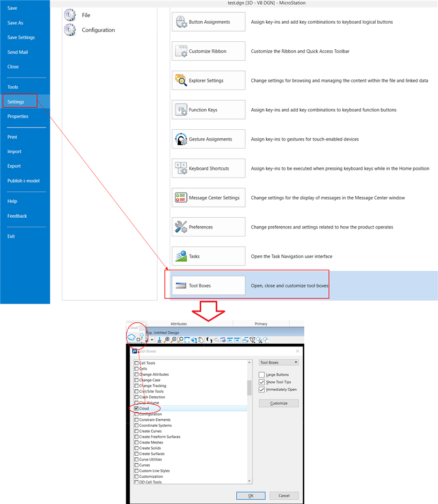Viewport: 438px width, 504px height.
Task: Open the Settings backstage menu
Action: click(x=25, y=101)
